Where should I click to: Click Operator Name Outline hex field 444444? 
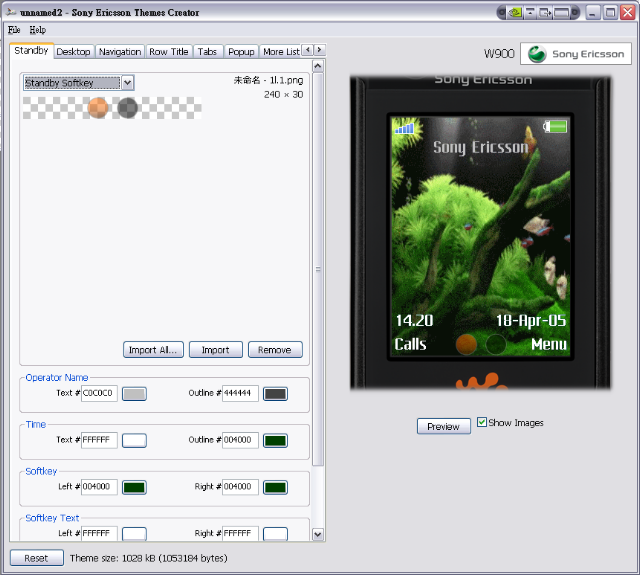[x=240, y=393]
